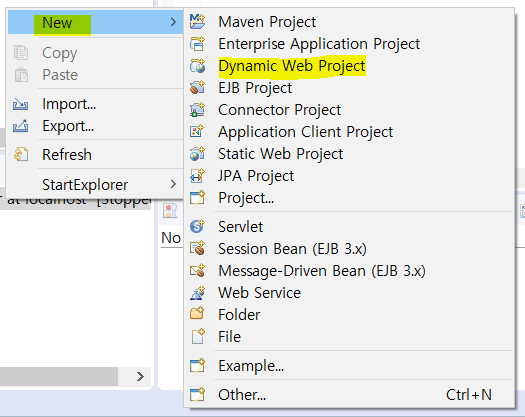The width and height of the screenshot is (525, 417).
Task: Select Application Client Project
Action: coord(349,132)
